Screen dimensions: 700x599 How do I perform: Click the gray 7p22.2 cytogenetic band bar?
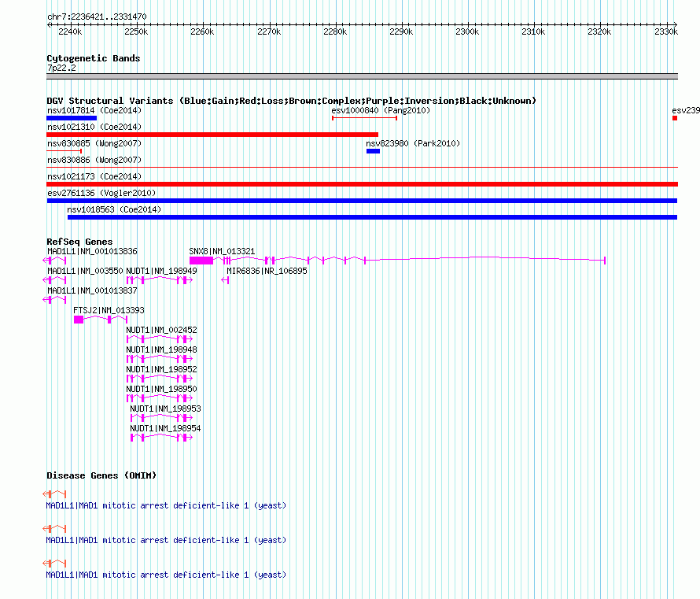362,76
